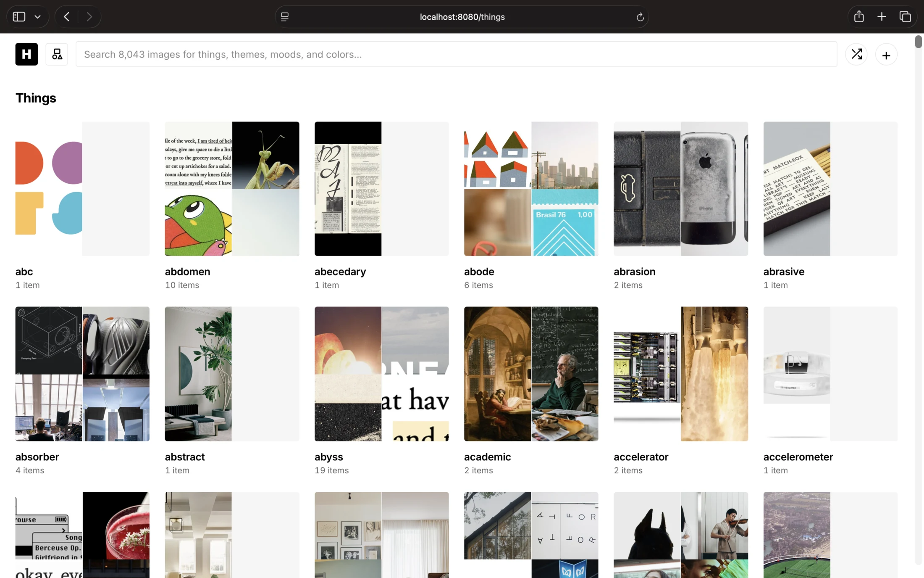Open the abecedary collection thumbnail
Viewport: 924px width, 578px height.
point(381,189)
